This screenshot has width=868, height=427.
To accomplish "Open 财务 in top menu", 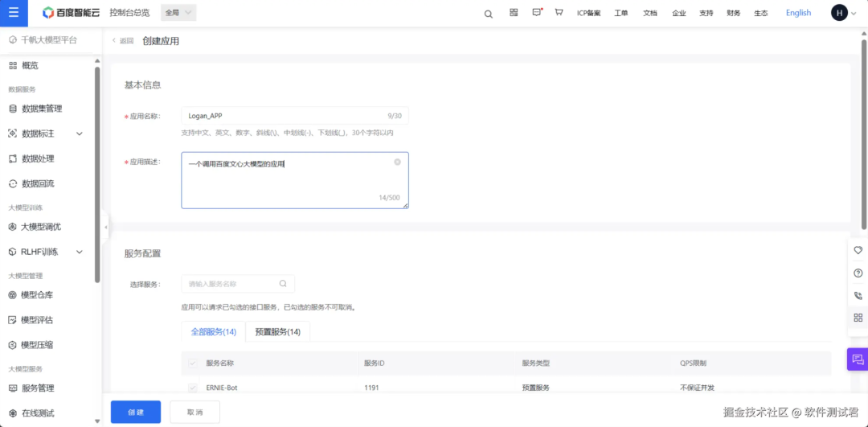I will (734, 14).
